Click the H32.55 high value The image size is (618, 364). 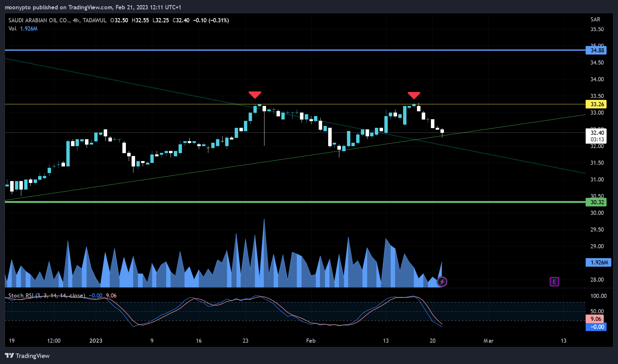(x=140, y=20)
